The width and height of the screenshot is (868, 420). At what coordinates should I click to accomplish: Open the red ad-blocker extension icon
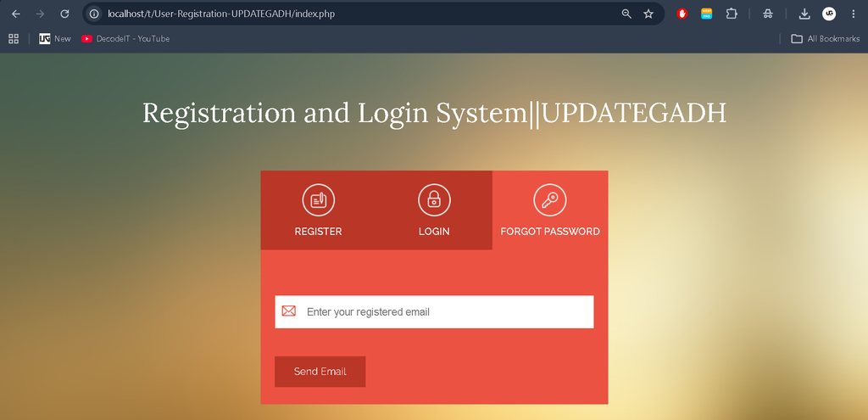[682, 14]
